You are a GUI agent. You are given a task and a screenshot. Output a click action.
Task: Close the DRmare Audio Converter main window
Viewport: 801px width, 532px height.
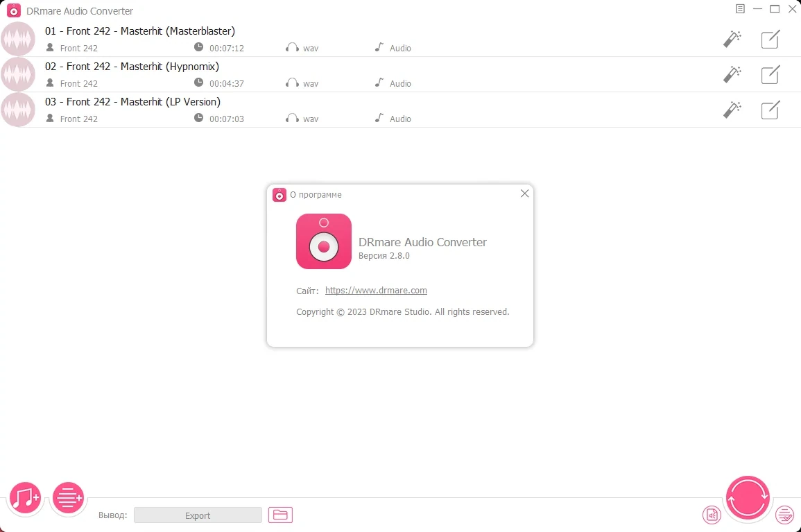(792, 9)
